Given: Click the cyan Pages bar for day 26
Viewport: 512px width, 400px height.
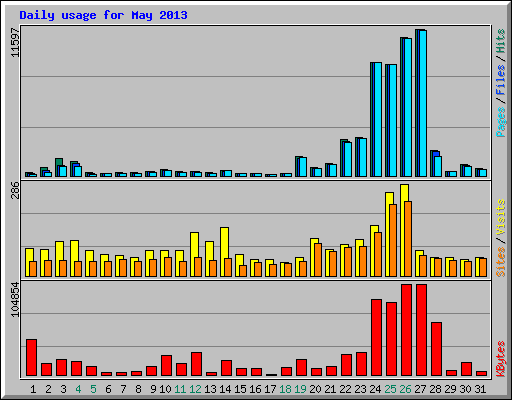Looking at the screenshot, I should tap(408, 107).
